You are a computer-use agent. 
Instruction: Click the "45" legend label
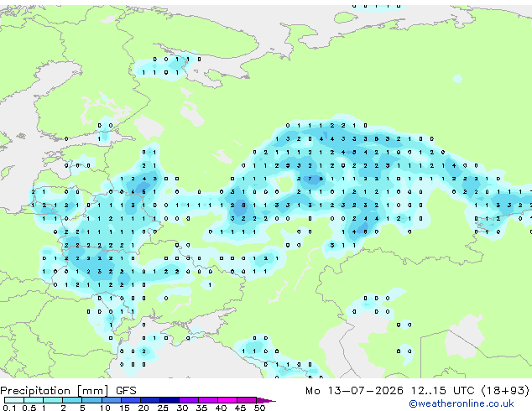pyautogui.click(x=240, y=408)
